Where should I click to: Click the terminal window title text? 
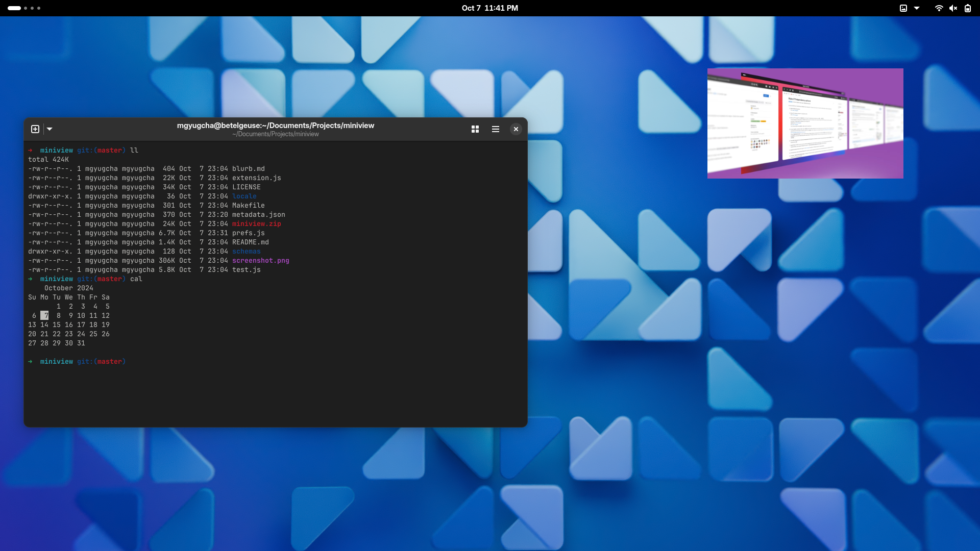pos(276,126)
